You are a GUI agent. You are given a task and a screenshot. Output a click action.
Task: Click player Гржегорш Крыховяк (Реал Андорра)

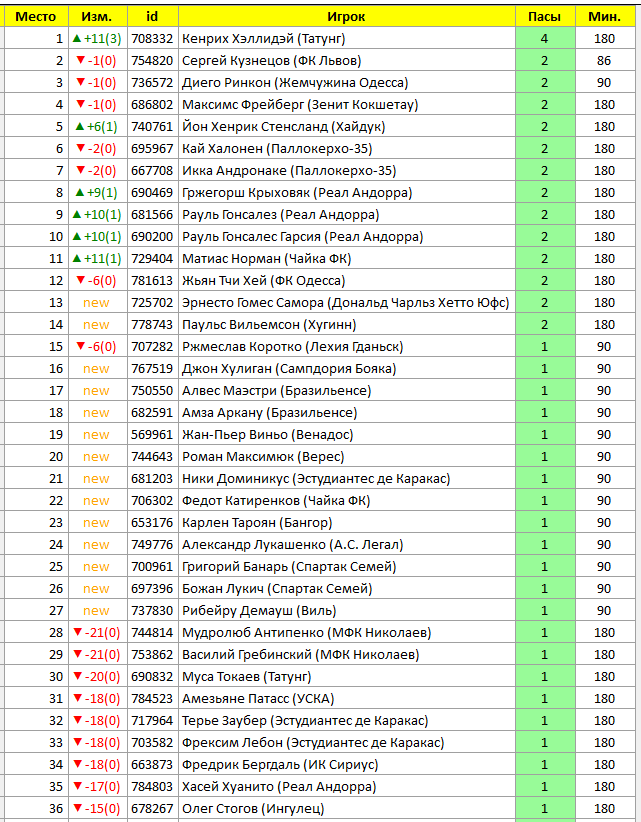[x=297, y=193]
